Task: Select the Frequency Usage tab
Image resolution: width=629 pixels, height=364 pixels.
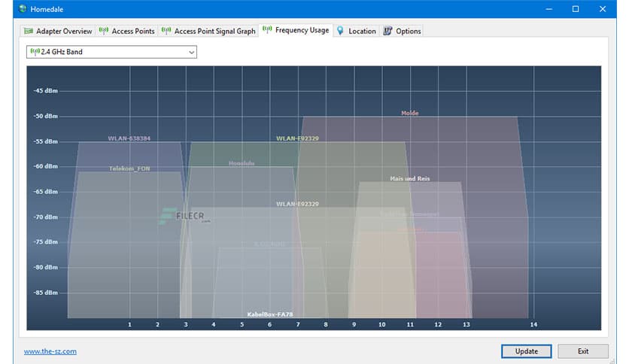Action: 296,31
